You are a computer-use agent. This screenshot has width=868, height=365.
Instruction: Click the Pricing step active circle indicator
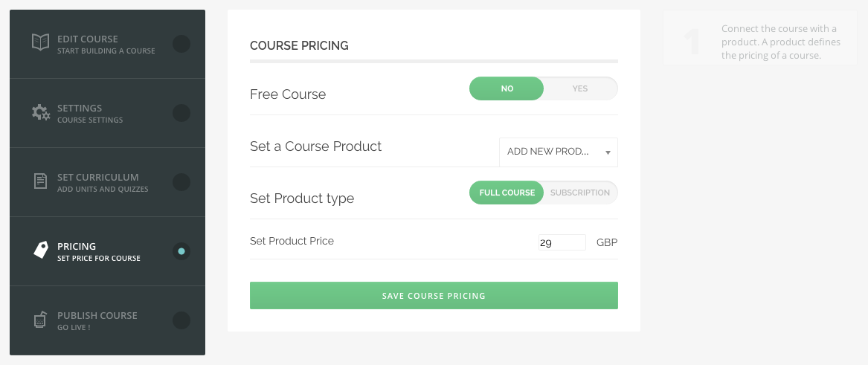181,251
